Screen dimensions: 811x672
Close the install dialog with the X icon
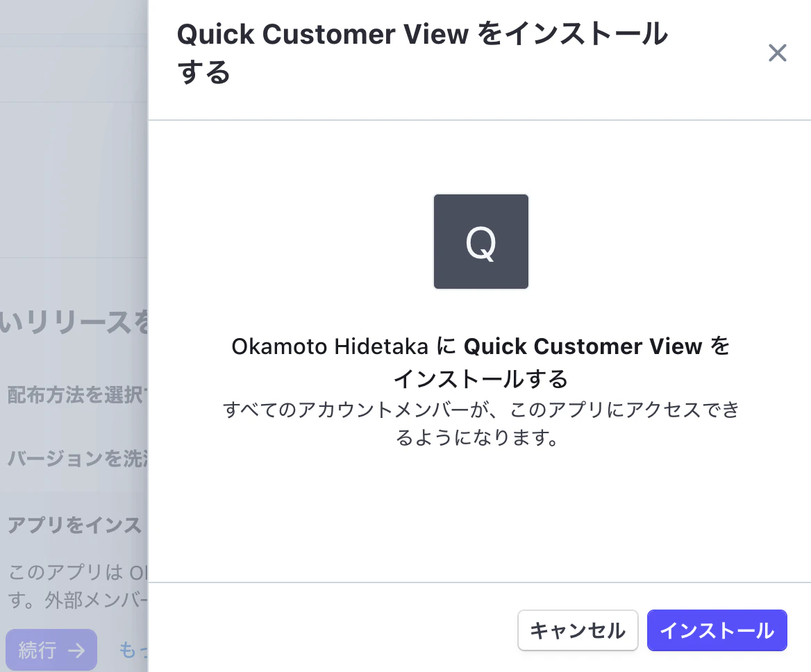point(778,53)
